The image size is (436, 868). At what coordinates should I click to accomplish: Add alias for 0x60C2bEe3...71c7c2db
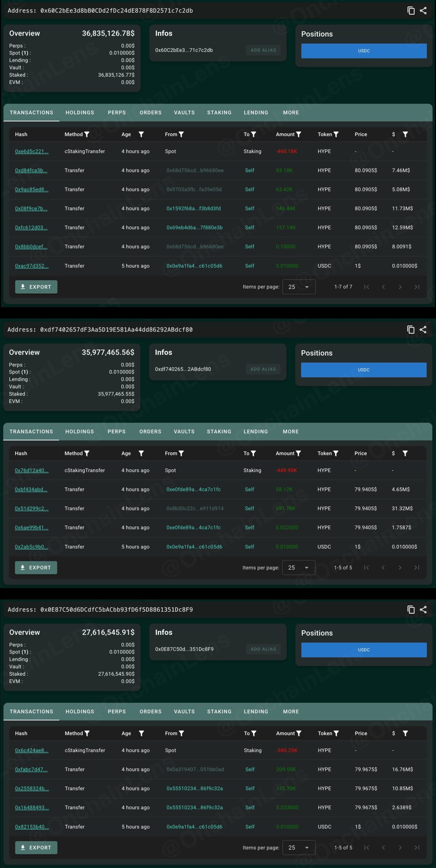(x=263, y=50)
